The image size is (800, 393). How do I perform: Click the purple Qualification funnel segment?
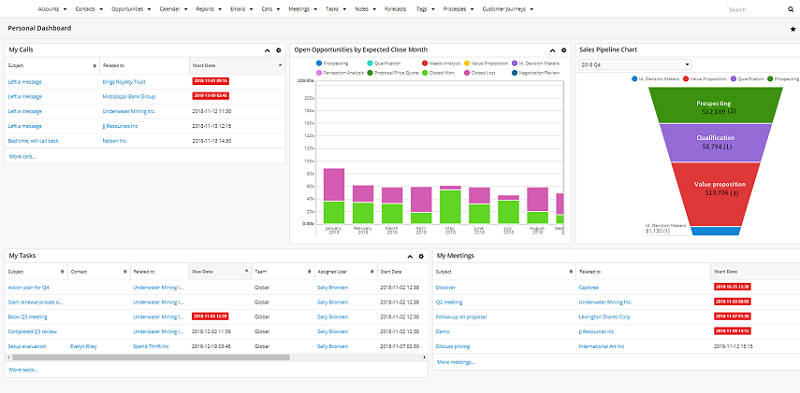(x=715, y=142)
